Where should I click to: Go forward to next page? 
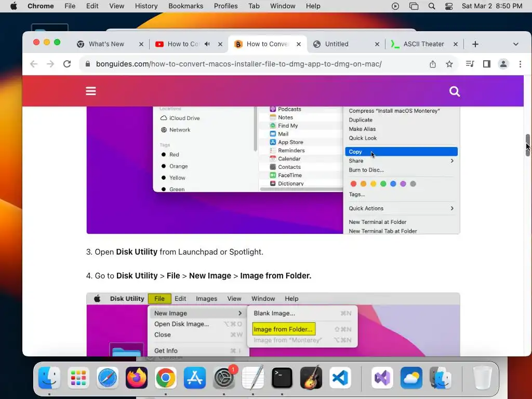click(x=50, y=64)
